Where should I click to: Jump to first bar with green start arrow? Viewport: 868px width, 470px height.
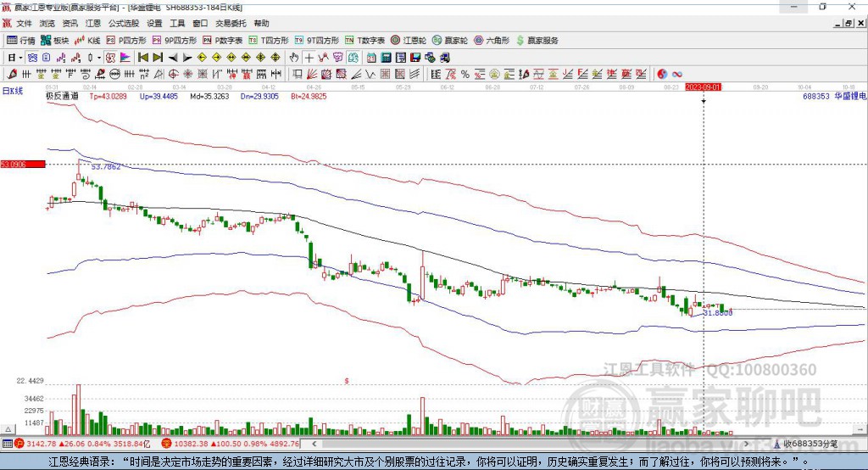coord(143,58)
